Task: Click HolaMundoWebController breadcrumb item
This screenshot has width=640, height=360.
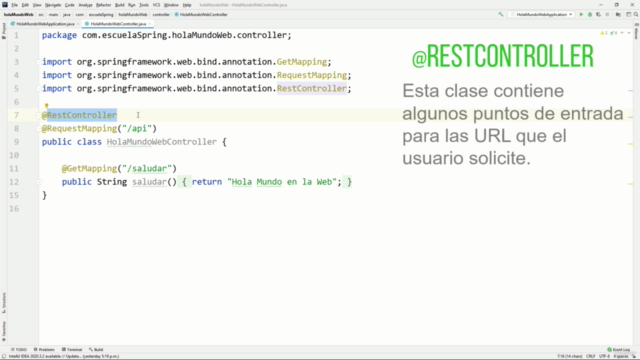Action: (x=201, y=15)
